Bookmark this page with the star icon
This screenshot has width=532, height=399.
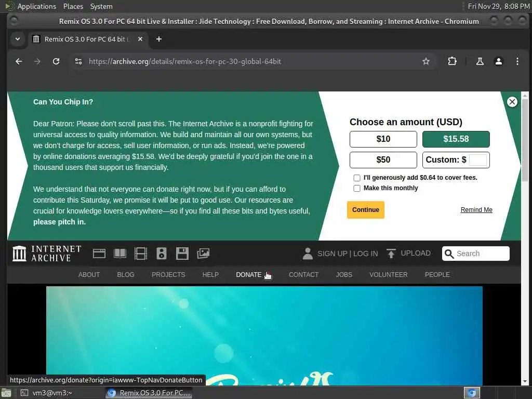426,61
